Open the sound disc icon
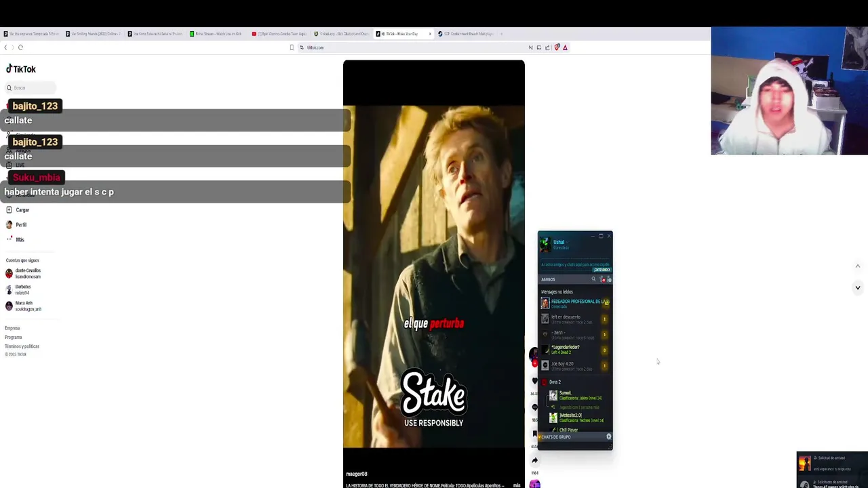 point(534,484)
